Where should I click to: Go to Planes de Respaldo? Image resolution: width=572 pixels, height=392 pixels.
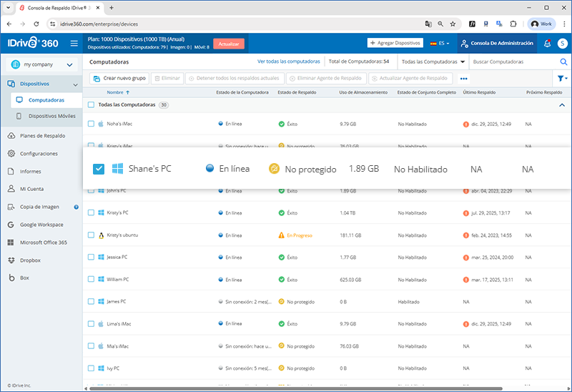tap(43, 136)
